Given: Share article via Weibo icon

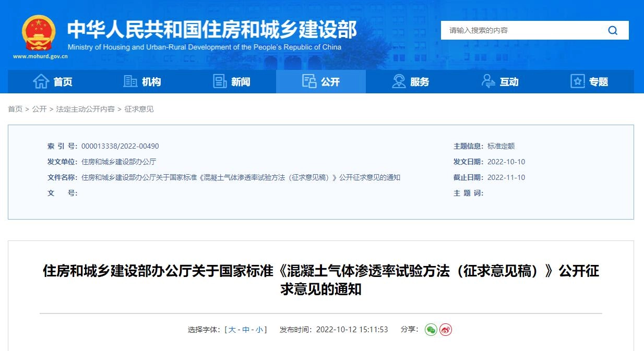Looking at the screenshot, I should [x=445, y=330].
